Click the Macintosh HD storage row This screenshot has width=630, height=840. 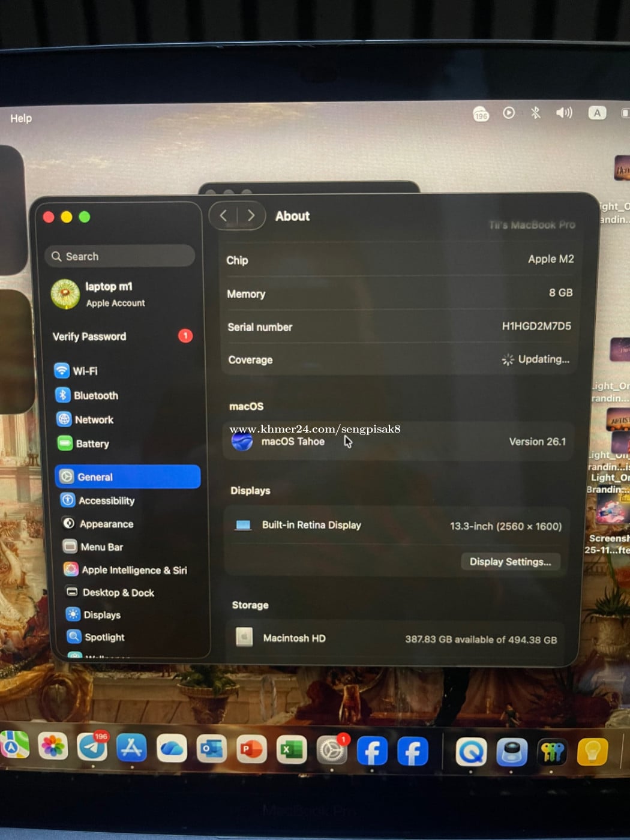click(x=397, y=638)
